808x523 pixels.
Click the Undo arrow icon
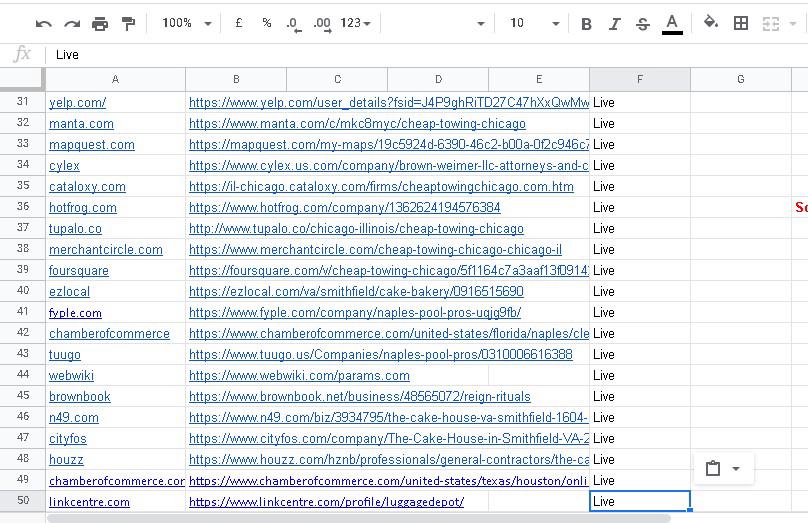pos(43,23)
